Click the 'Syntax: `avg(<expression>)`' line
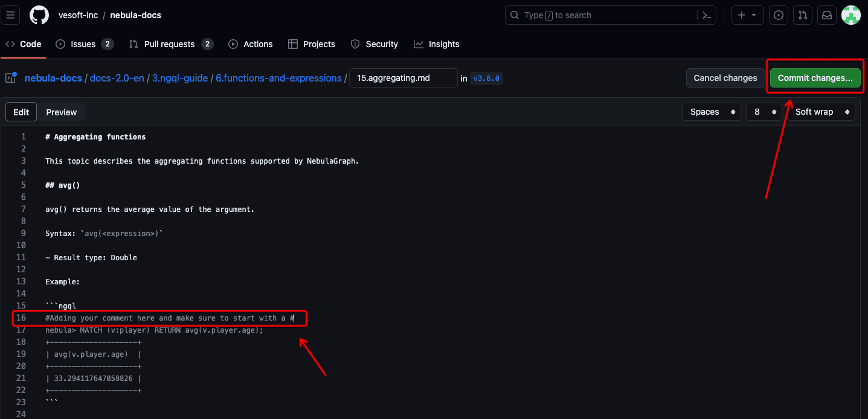This screenshot has height=419, width=868. [x=104, y=234]
